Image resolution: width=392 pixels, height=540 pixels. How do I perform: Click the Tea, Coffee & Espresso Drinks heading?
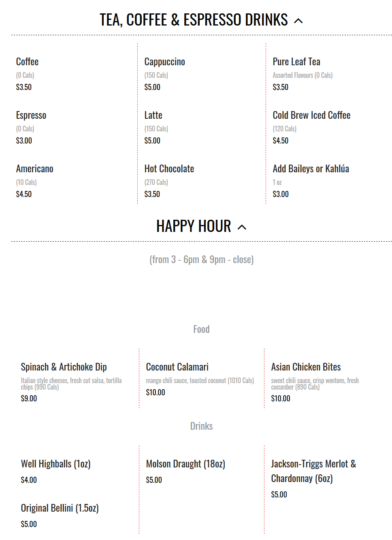tap(194, 20)
